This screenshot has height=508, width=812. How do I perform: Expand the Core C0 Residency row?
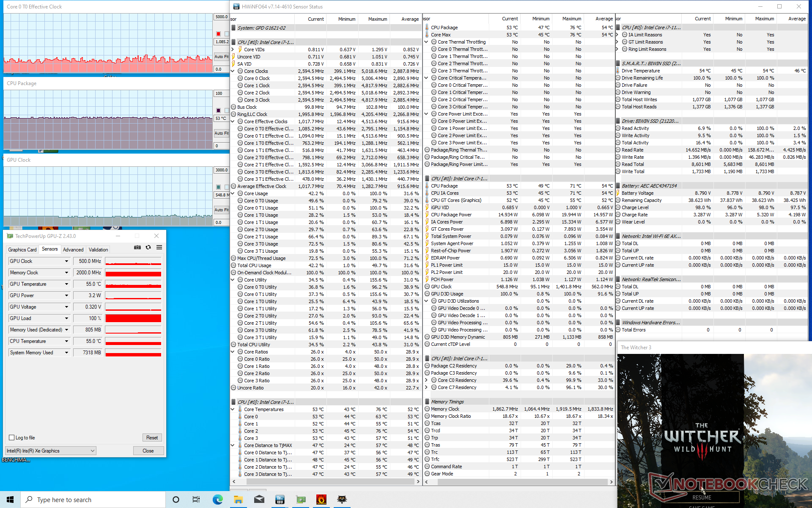(x=426, y=380)
